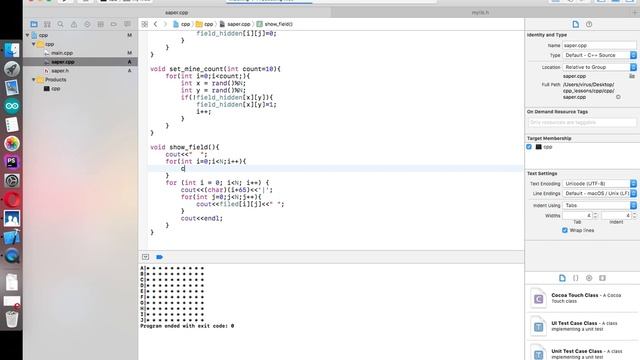This screenshot has width=640, height=360.
Task: Select main.cpp in the navigator
Action: 62,53
